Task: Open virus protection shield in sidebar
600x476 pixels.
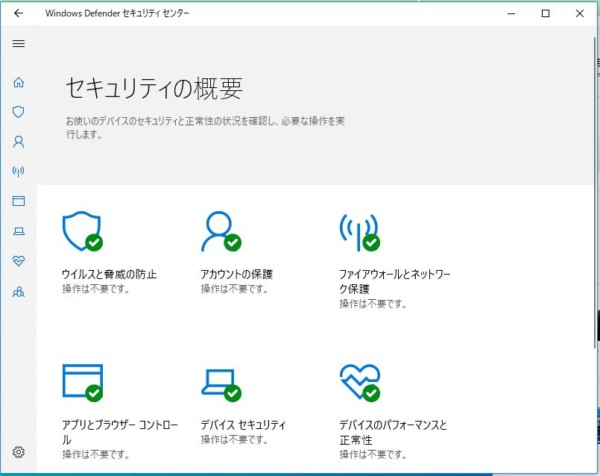Action: 18,112
